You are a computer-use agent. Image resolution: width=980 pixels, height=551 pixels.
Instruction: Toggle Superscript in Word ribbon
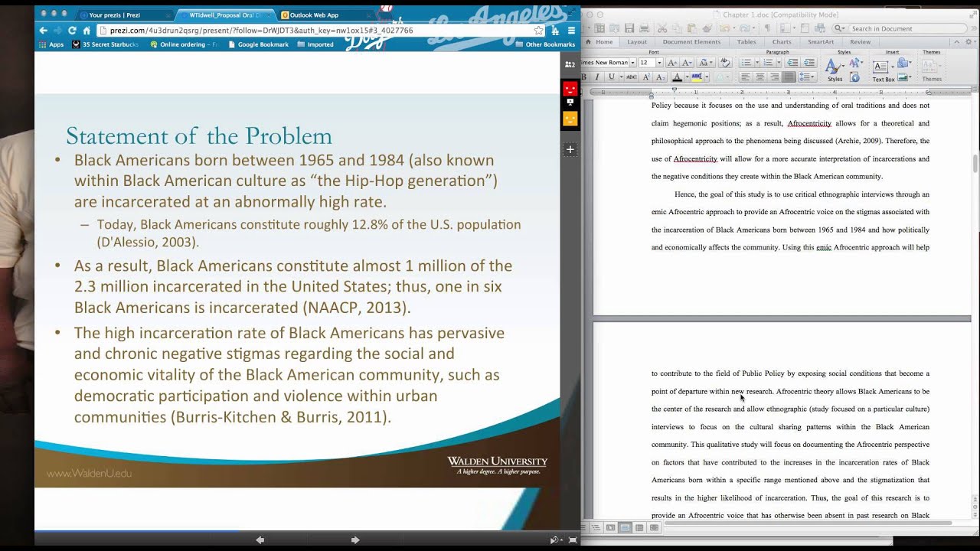pyautogui.click(x=646, y=77)
